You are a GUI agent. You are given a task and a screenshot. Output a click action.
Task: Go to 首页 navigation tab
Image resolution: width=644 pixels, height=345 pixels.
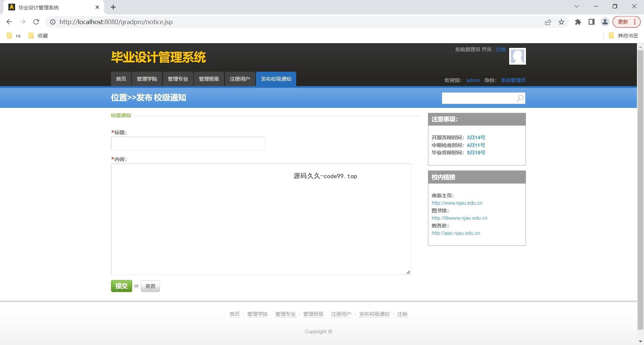121,79
